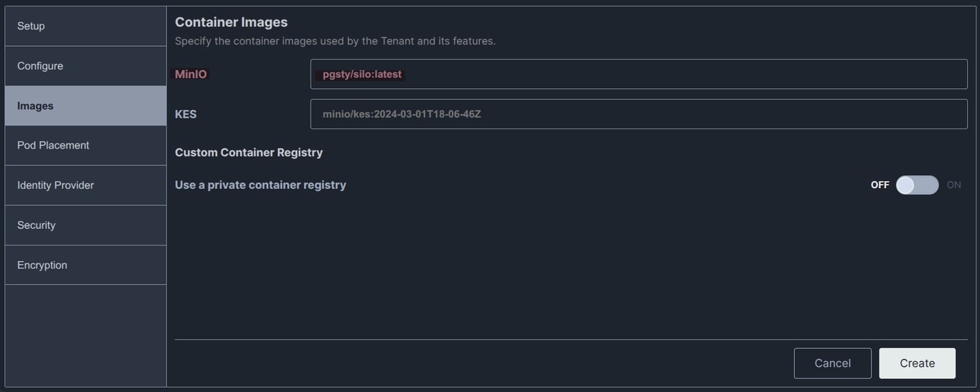
Task: Select the Images section in sidebar
Action: point(85,106)
